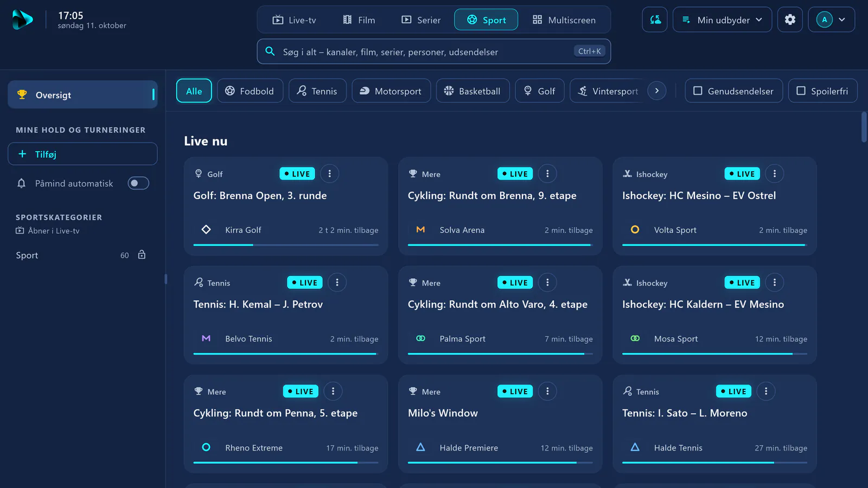Image resolution: width=868 pixels, height=488 pixels.
Task: Click the search magnifier icon
Action: point(270,52)
